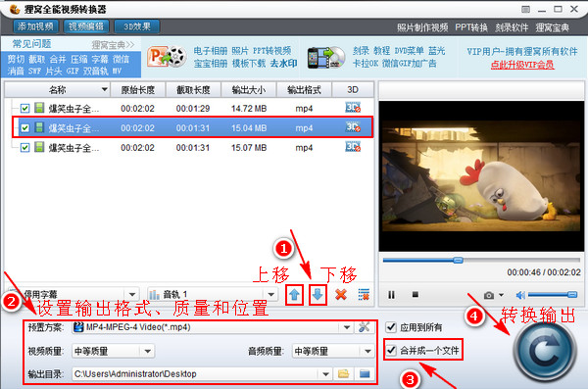Pause the video preview

click(x=391, y=295)
